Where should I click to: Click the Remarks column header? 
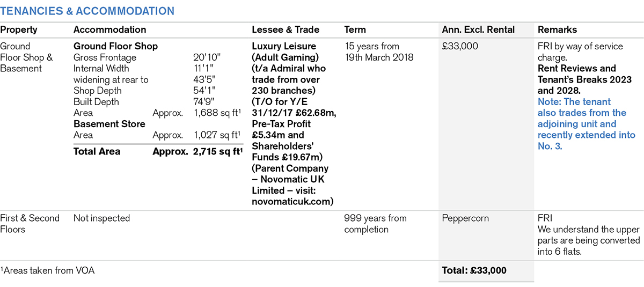pyautogui.click(x=557, y=30)
